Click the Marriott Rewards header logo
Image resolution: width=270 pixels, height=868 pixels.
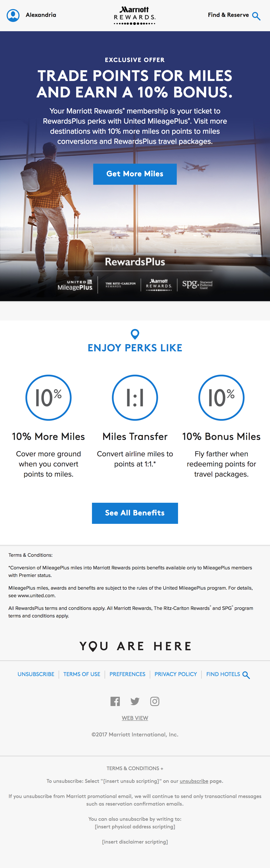[x=135, y=16]
